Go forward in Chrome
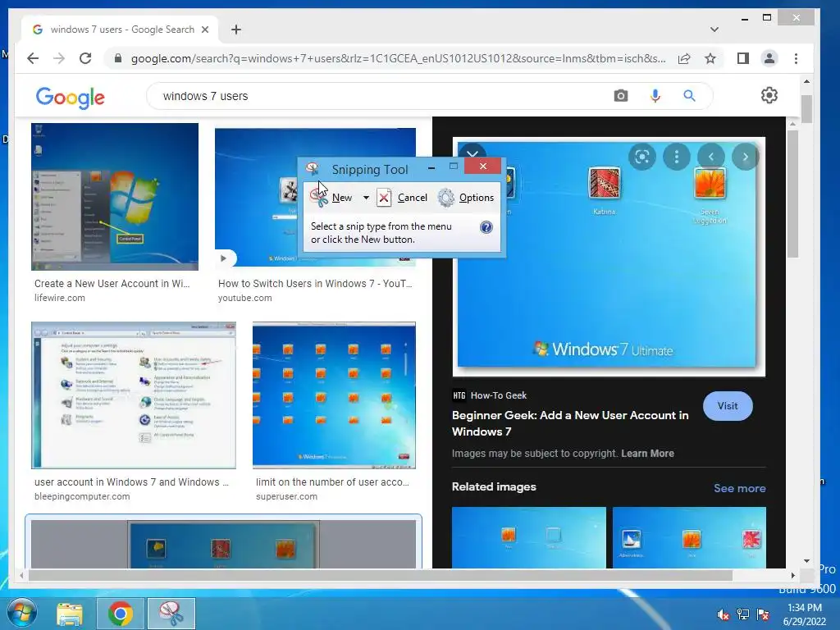The image size is (840, 630). [x=59, y=58]
